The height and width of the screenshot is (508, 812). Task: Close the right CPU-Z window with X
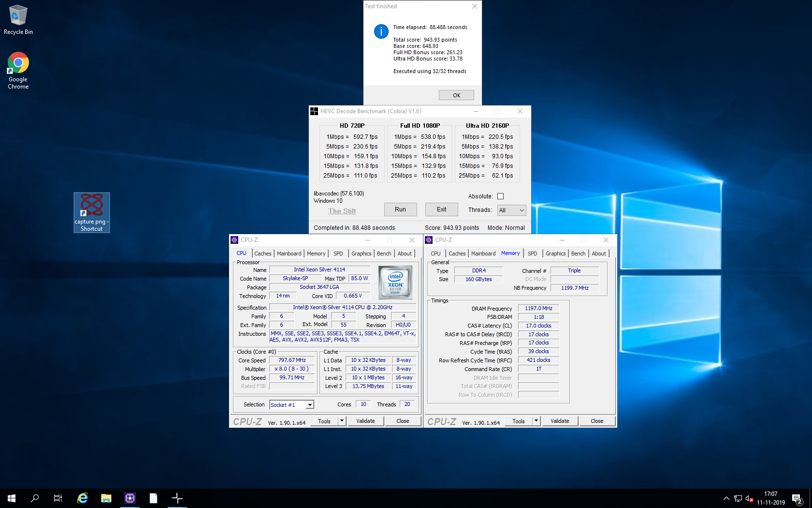point(606,240)
